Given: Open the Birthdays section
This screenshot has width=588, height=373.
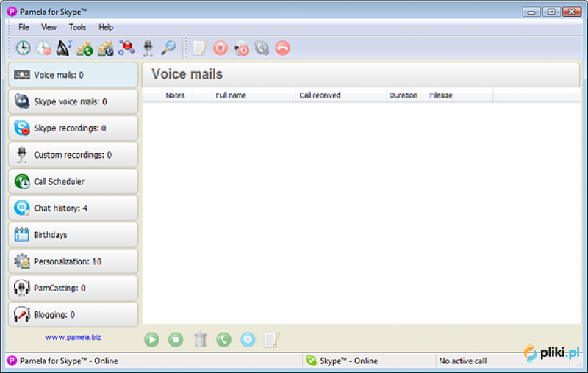Looking at the screenshot, I should 73,235.
